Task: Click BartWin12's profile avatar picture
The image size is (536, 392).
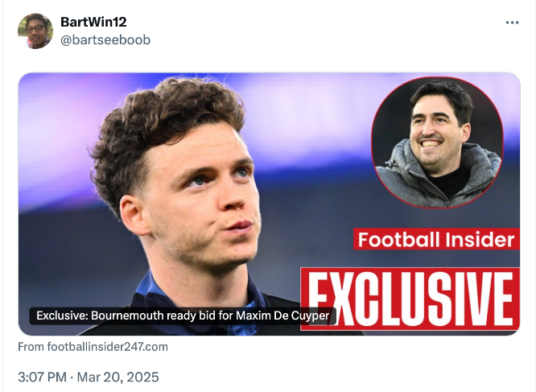Action: point(35,31)
